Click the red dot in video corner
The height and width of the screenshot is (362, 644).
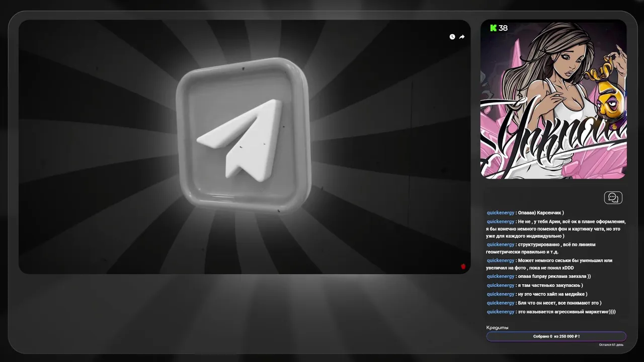463,266
